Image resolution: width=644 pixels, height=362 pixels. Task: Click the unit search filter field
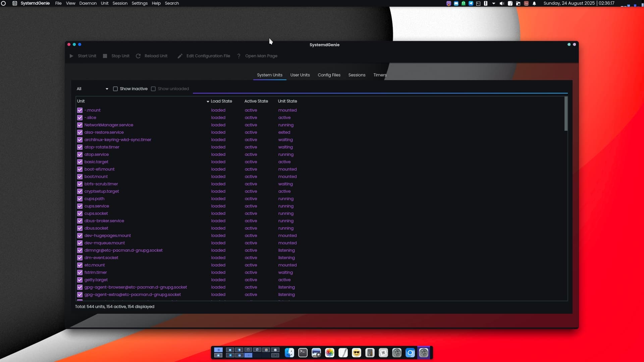click(x=380, y=89)
